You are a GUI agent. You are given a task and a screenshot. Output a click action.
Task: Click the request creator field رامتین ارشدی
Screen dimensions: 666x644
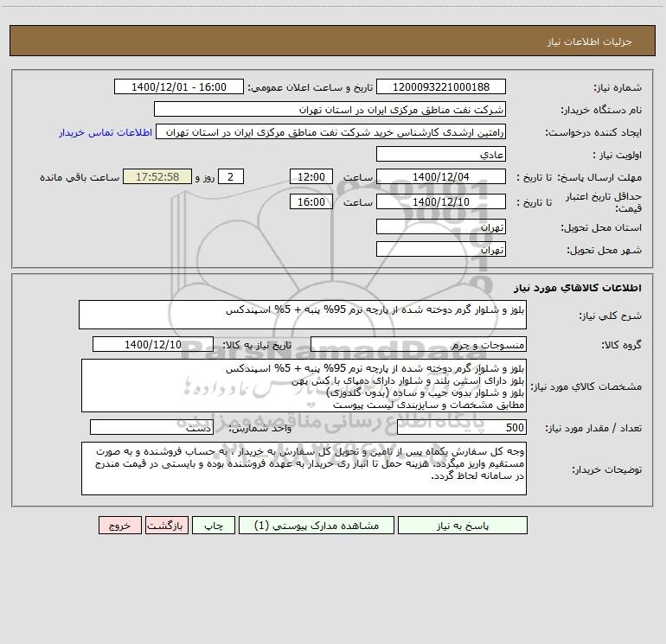click(x=331, y=131)
